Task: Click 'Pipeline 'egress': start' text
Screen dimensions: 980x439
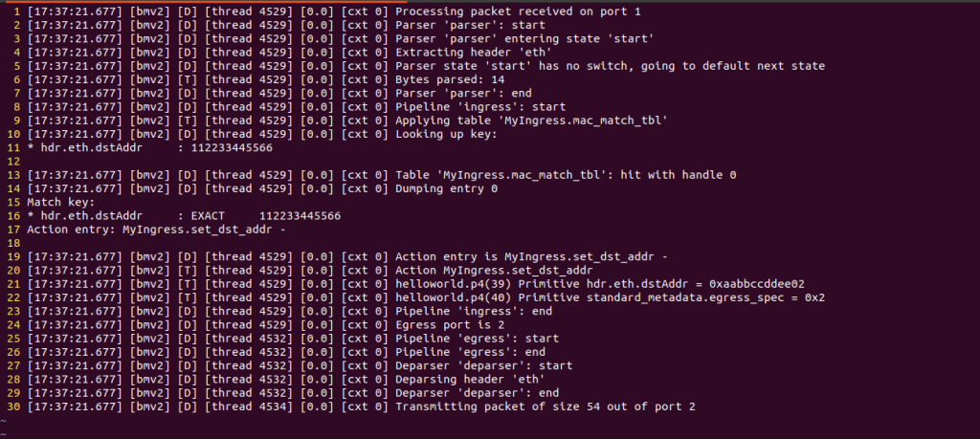Action: 478,339
